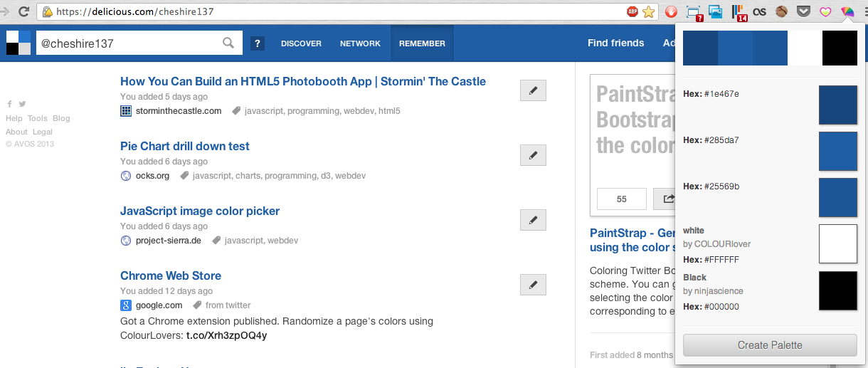Select the Remember tab
The width and height of the screenshot is (868, 368).
(422, 43)
